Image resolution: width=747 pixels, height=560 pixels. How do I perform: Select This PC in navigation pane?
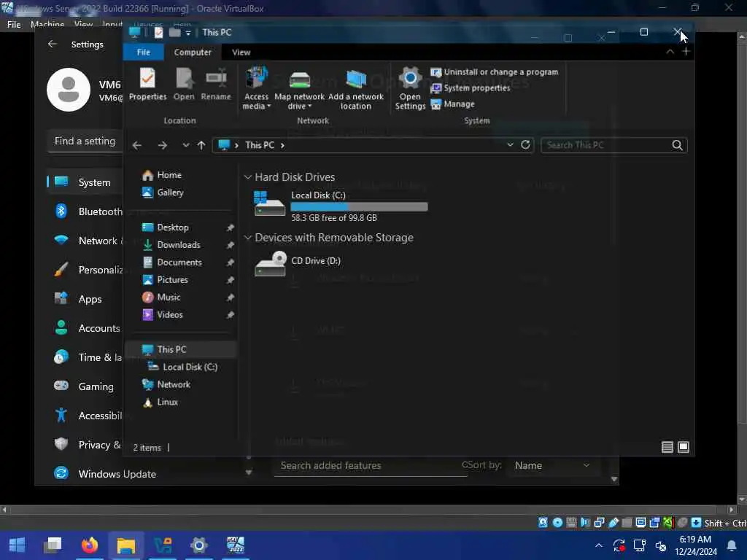pos(181,349)
